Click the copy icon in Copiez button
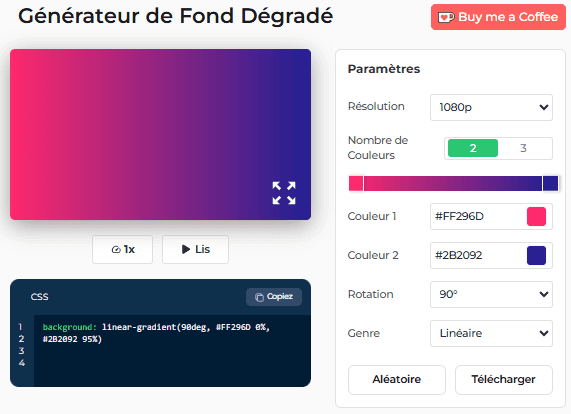This screenshot has width=571, height=414. tap(259, 297)
